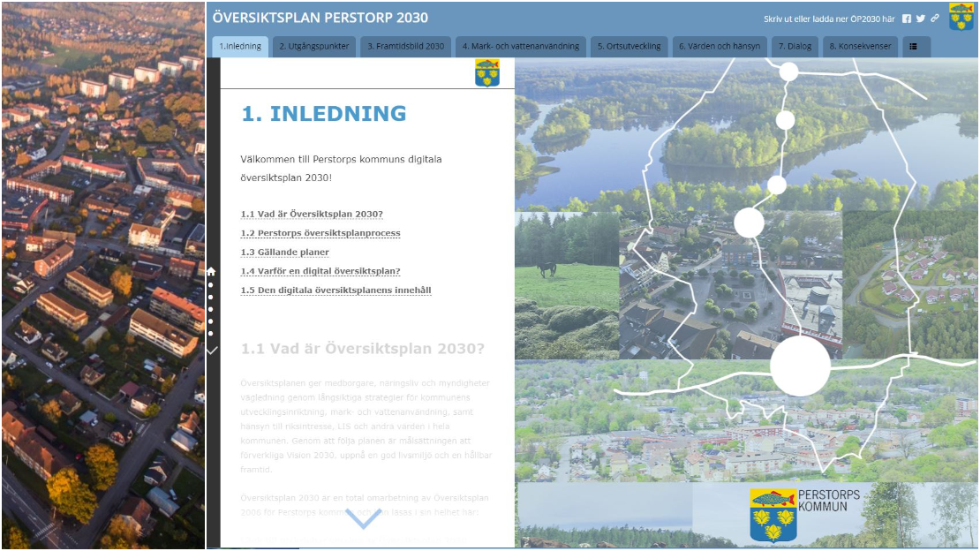Click link 1.4 Varför en digital översiktsplan?

click(320, 271)
